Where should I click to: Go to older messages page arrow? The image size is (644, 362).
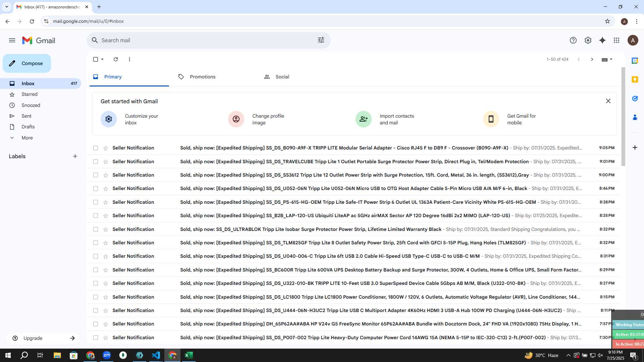pos(592,59)
